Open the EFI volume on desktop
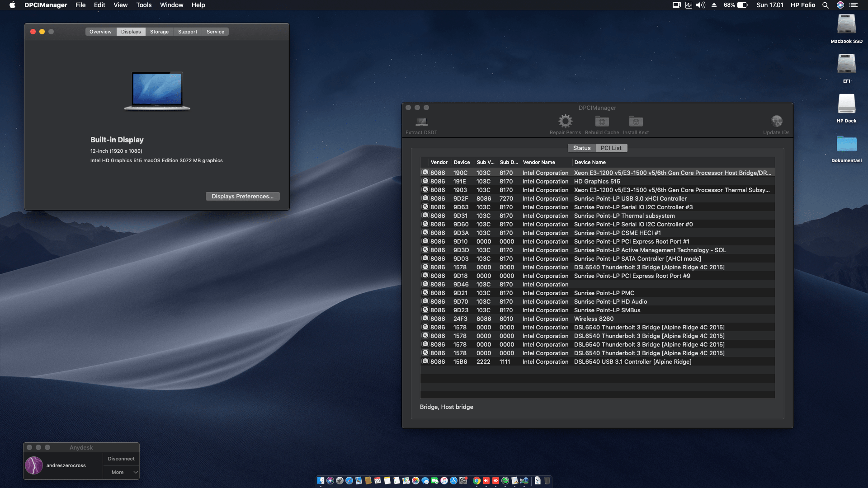The image size is (868, 488). (846, 64)
